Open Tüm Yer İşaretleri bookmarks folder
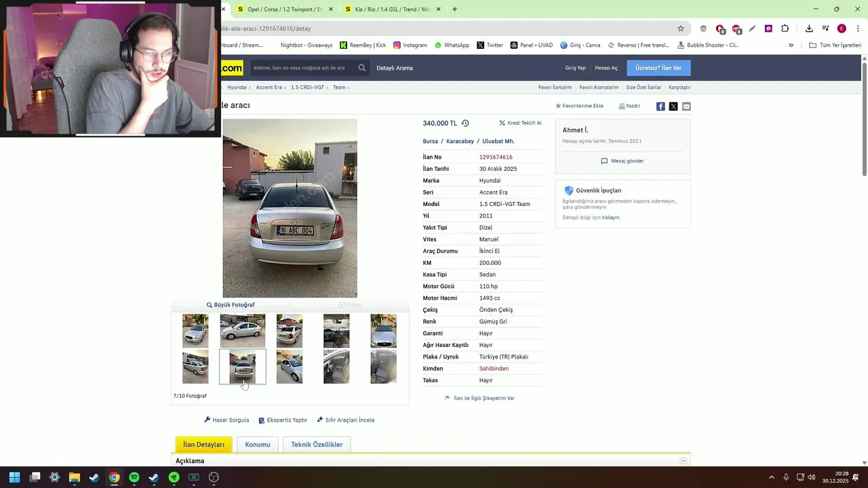The height and width of the screenshot is (488, 868). [x=835, y=45]
